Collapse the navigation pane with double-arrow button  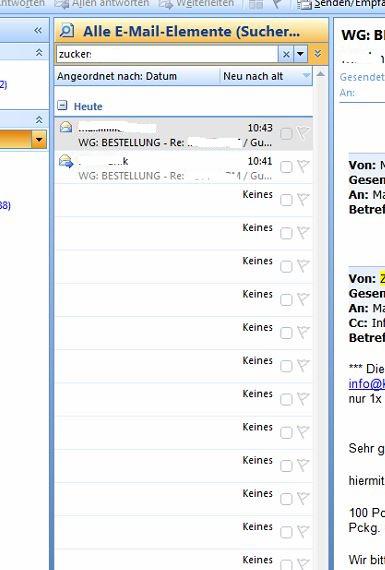(x=38, y=31)
